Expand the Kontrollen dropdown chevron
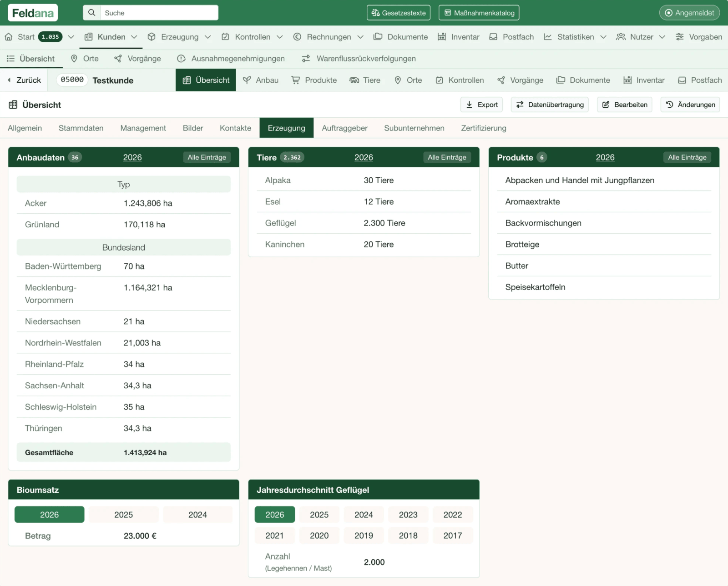The height and width of the screenshot is (586, 728). [280, 37]
